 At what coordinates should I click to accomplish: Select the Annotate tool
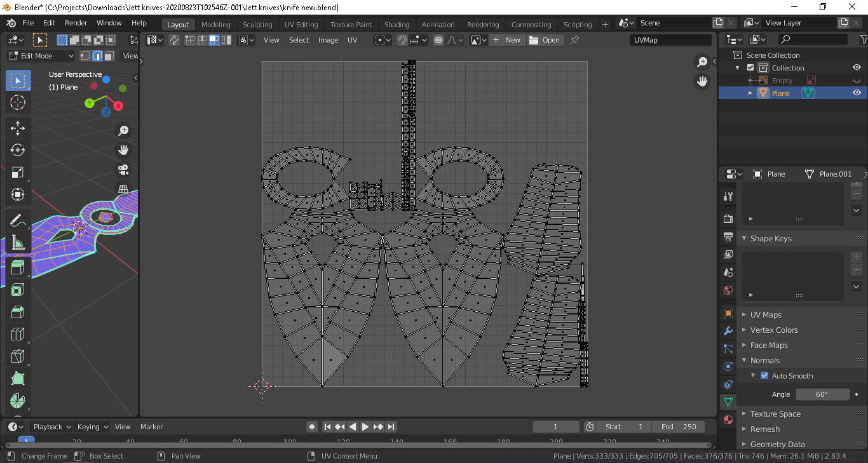click(18, 220)
